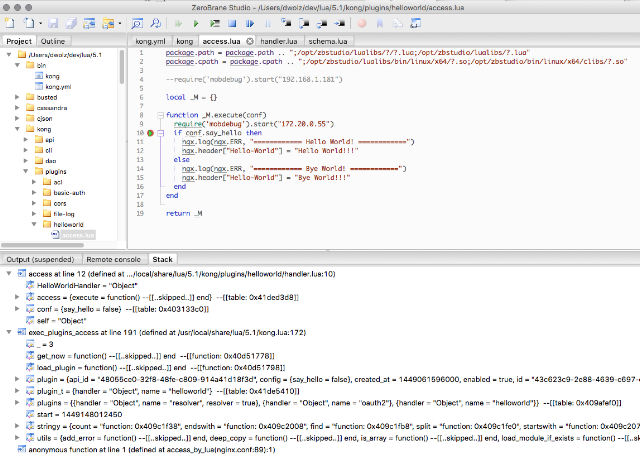This screenshot has width=640, height=462.
Task: Click the Run as Scratchpad icon
Action: tap(214, 23)
